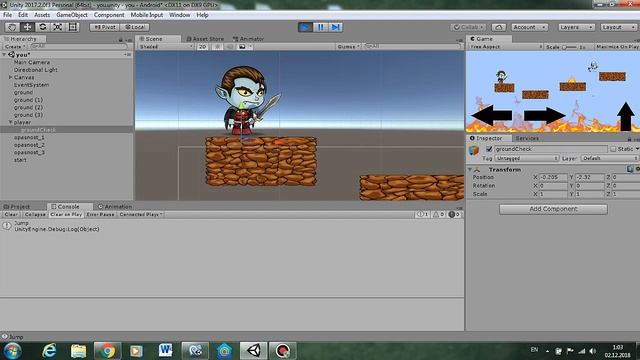Expand the Canvas object
The width and height of the screenshot is (640, 360).
point(11,77)
